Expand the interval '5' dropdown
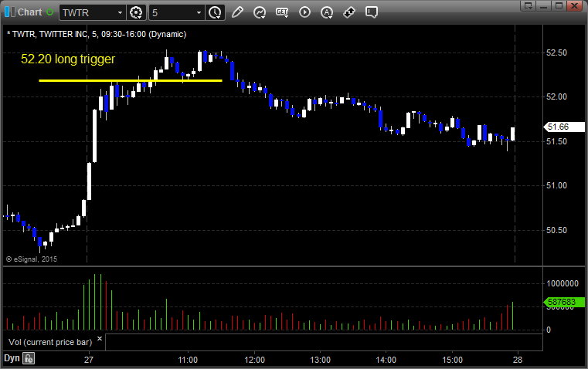Viewport: 588px width, 369px height. tap(199, 12)
